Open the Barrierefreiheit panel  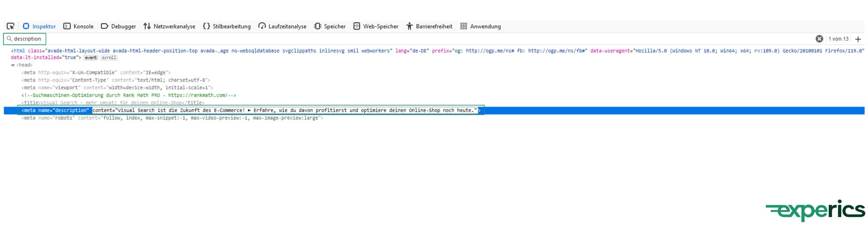tap(429, 26)
